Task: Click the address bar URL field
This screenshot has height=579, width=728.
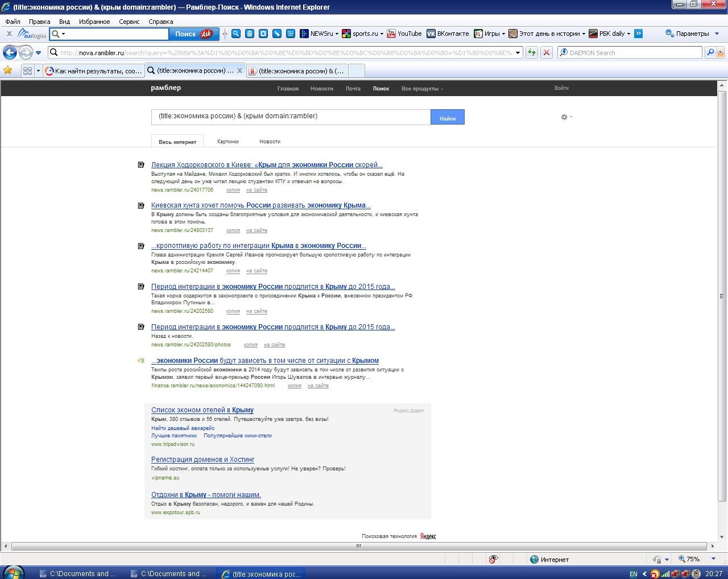Action: (x=286, y=53)
